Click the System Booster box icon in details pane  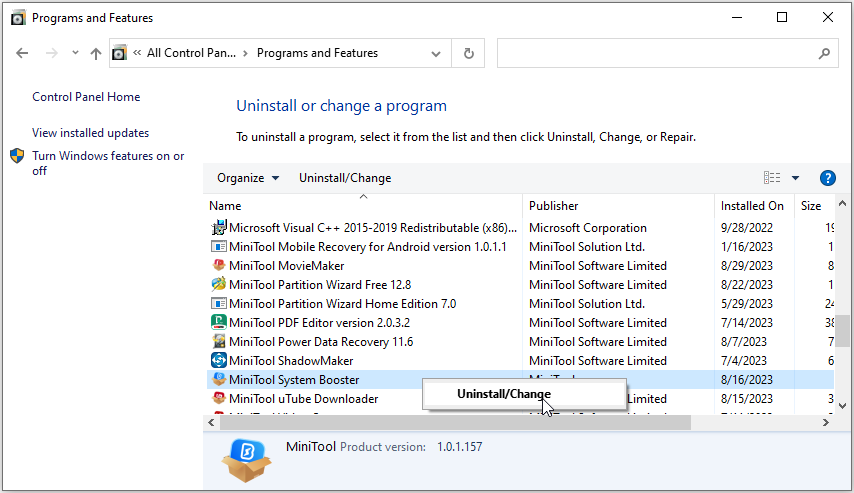(x=246, y=460)
